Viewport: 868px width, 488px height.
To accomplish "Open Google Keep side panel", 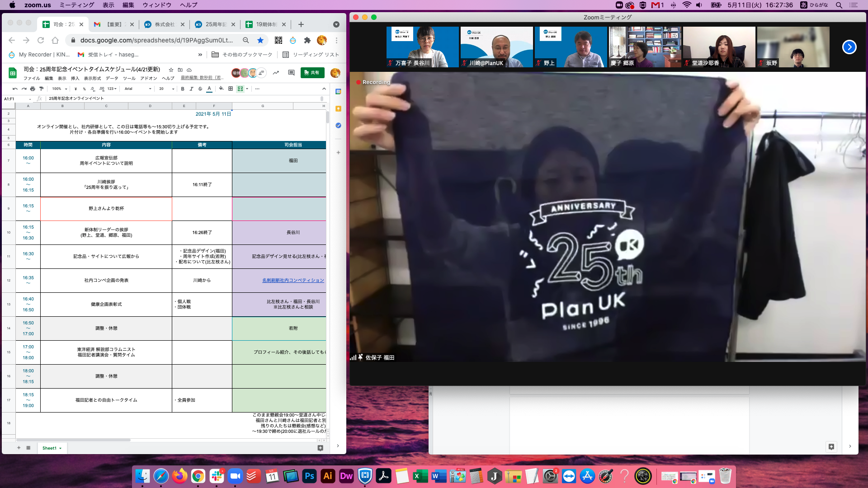I will pyautogui.click(x=338, y=108).
